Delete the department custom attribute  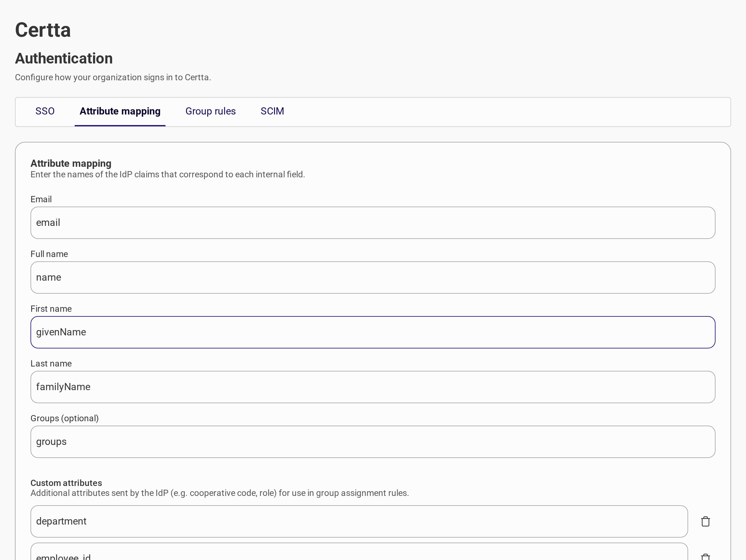click(x=705, y=521)
